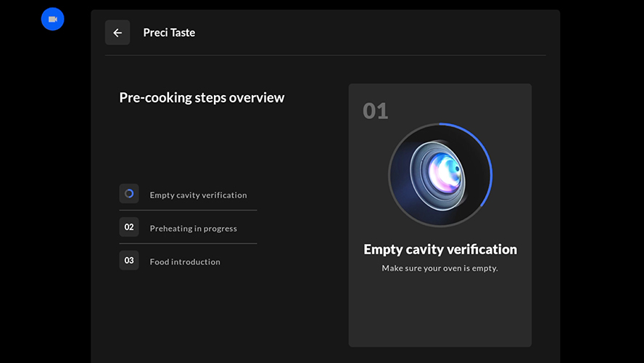
Task: Click the Preci Taste title
Action: pos(169,33)
